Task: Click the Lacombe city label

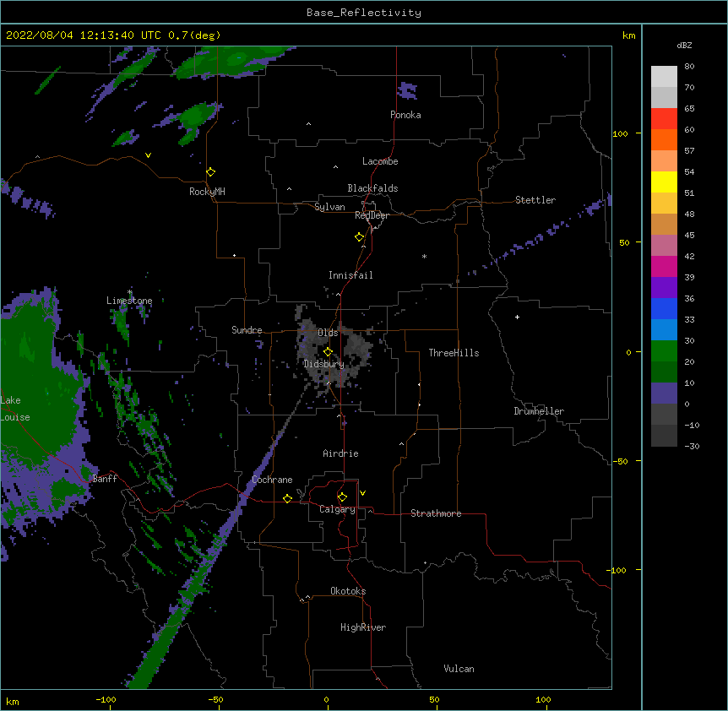Action: coord(380,161)
